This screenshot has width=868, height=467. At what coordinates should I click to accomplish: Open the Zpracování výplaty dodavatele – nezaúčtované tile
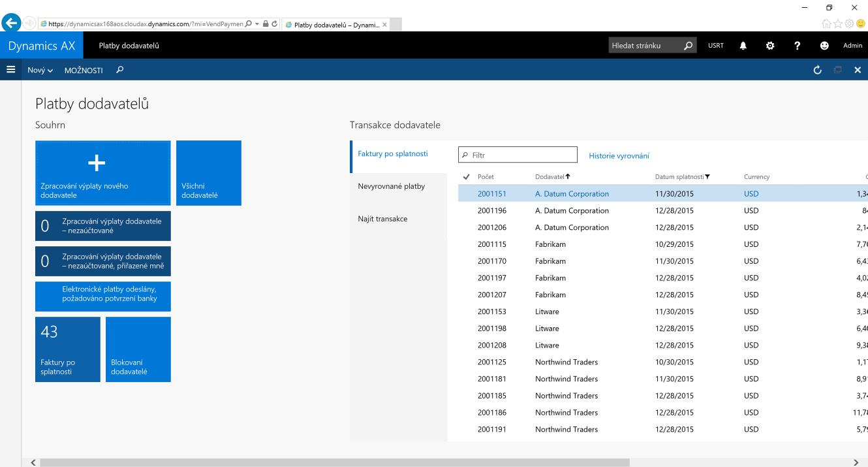[103, 226]
